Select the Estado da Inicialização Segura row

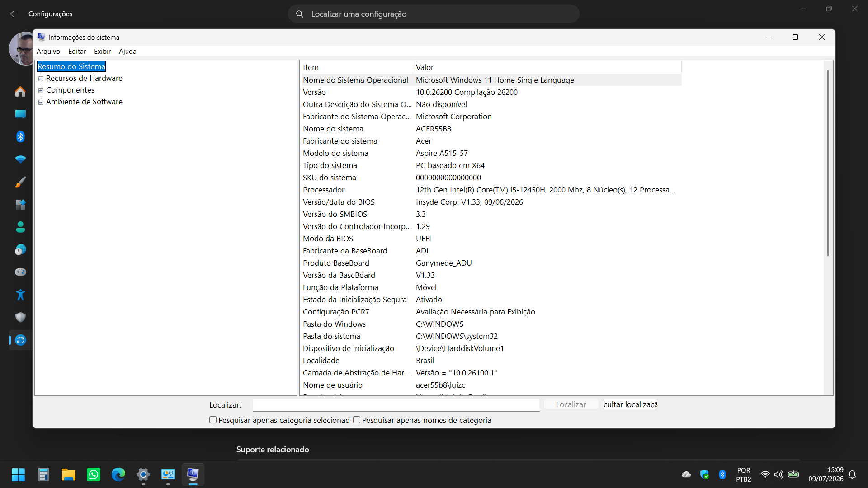(x=491, y=300)
